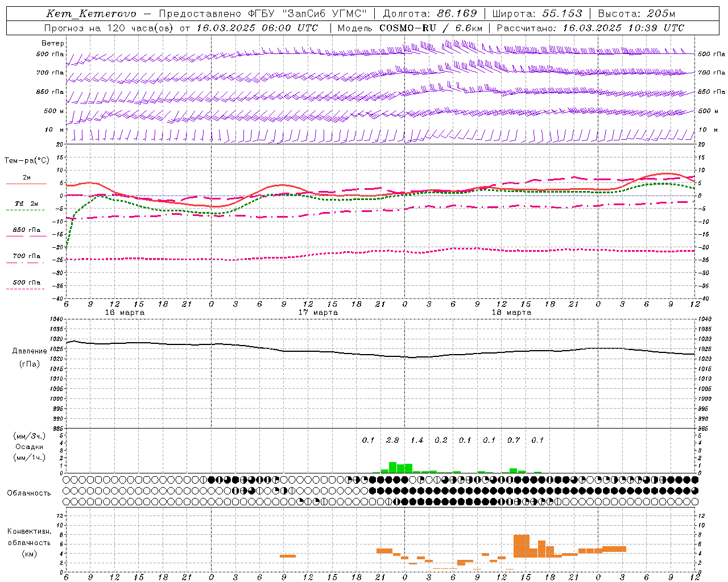
Task: Click 'Прогноз на 120 часа(ов)' forecast header
Action: [x=109, y=28]
